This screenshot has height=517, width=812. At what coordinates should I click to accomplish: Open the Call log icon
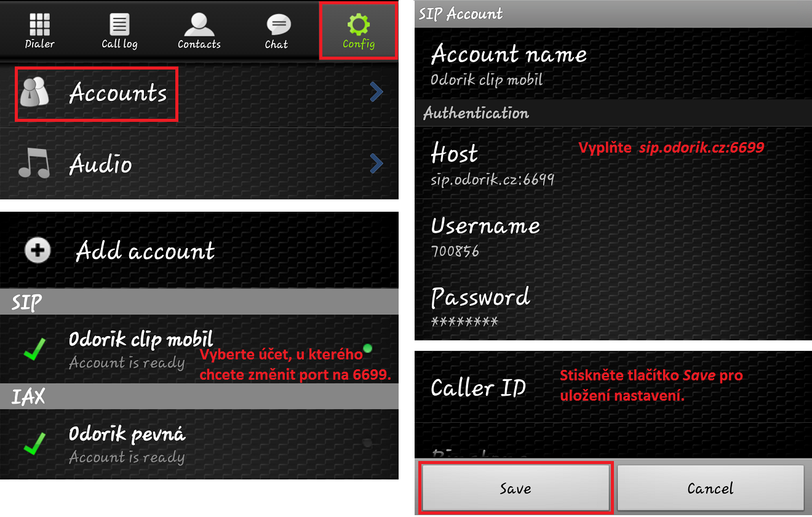pos(119,25)
